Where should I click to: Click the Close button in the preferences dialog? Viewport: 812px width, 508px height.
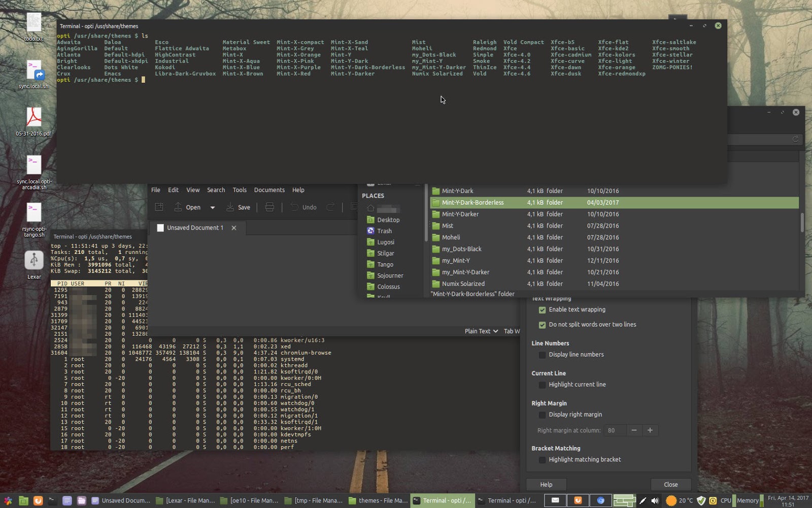(671, 484)
